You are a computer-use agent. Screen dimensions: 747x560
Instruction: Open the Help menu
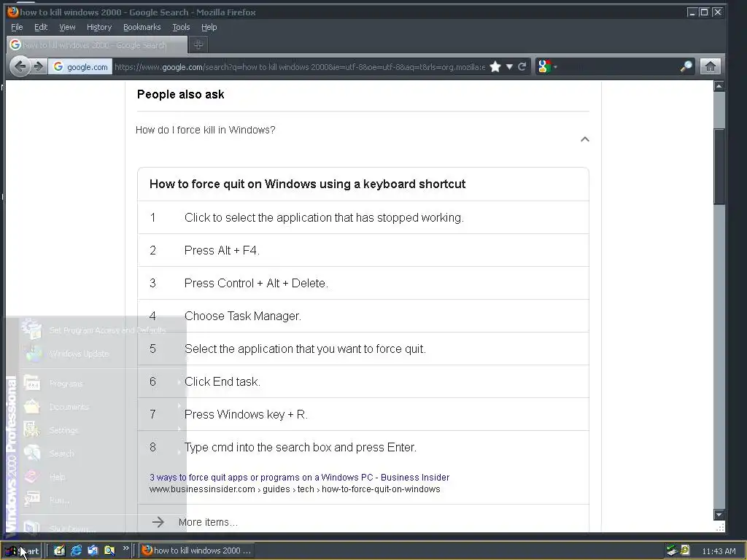209,27
